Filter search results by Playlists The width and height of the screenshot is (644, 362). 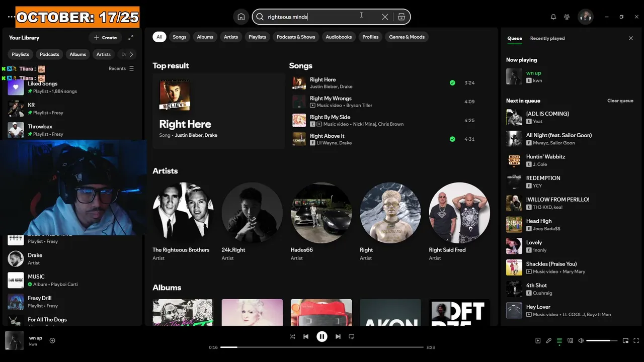257,37
